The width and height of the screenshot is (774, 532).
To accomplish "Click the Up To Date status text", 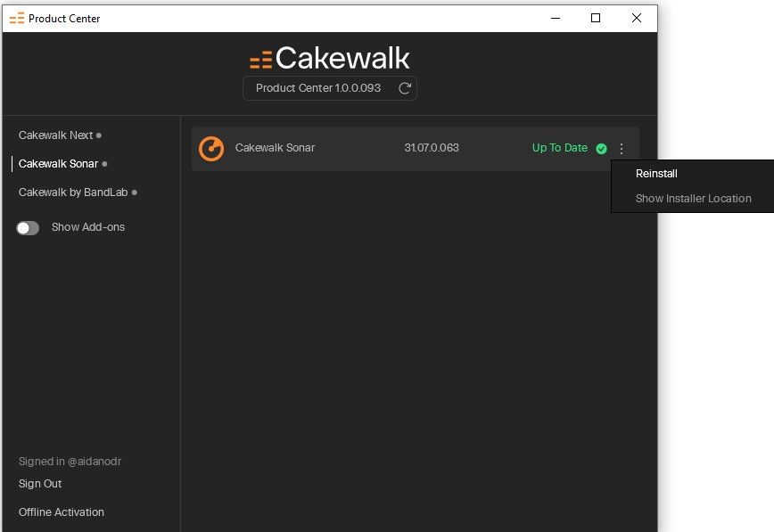I will pos(560,148).
